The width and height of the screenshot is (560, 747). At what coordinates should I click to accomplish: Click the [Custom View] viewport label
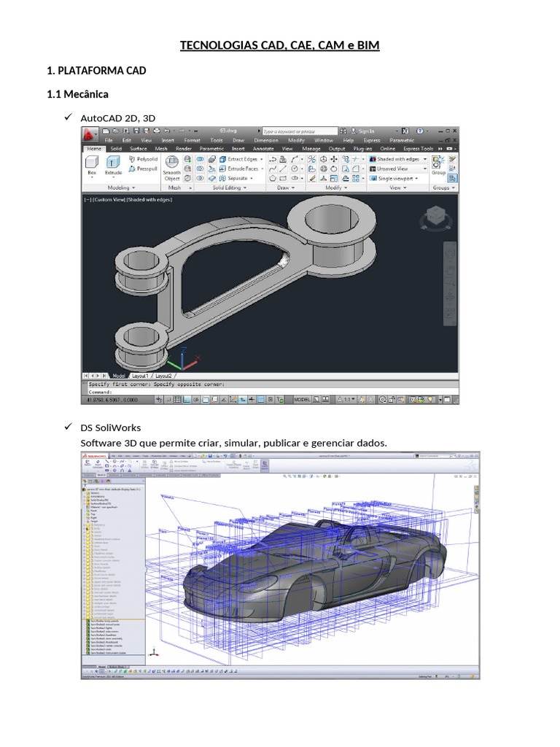click(109, 200)
